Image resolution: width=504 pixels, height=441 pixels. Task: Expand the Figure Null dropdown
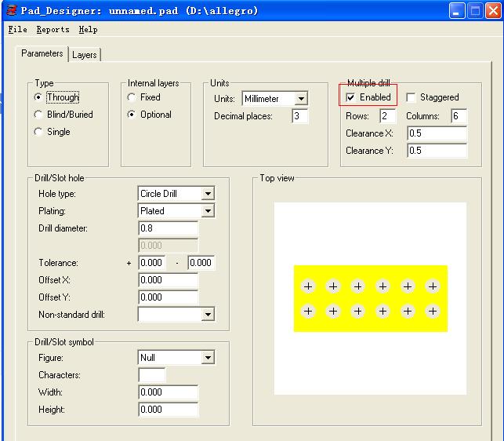[x=207, y=358]
